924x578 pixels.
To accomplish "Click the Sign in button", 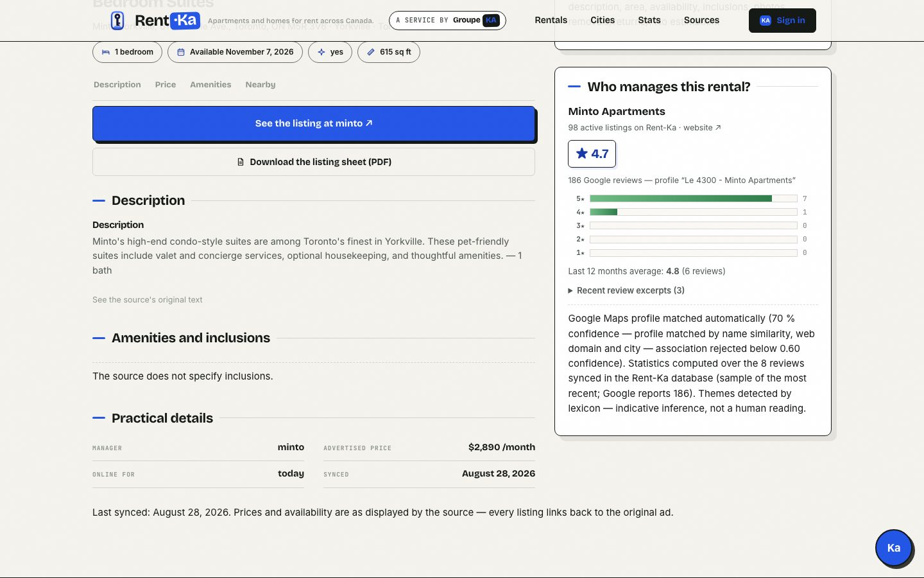I will coord(782,21).
